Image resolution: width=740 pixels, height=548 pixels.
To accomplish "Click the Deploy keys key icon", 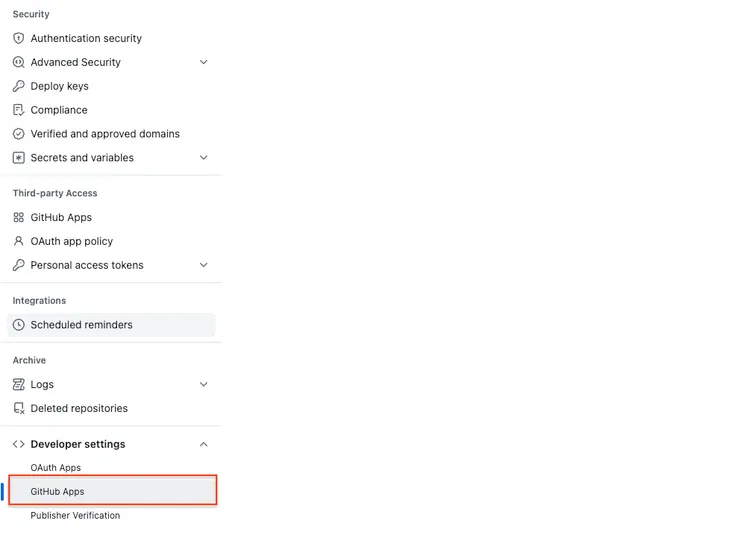I will coord(18,86).
